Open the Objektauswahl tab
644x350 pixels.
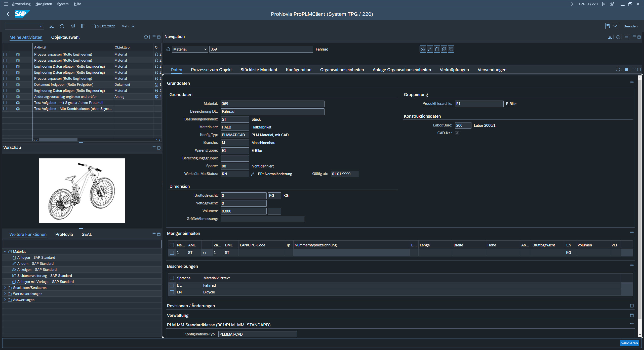click(65, 37)
